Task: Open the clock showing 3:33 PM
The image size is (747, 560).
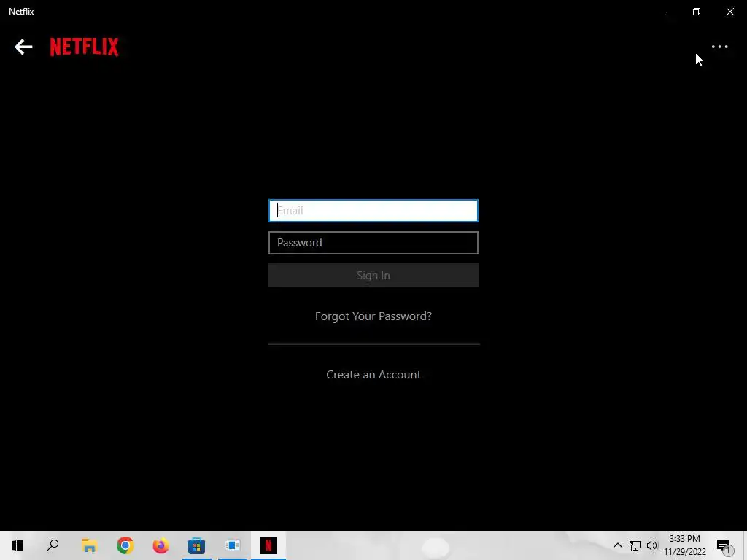Action: point(684,545)
